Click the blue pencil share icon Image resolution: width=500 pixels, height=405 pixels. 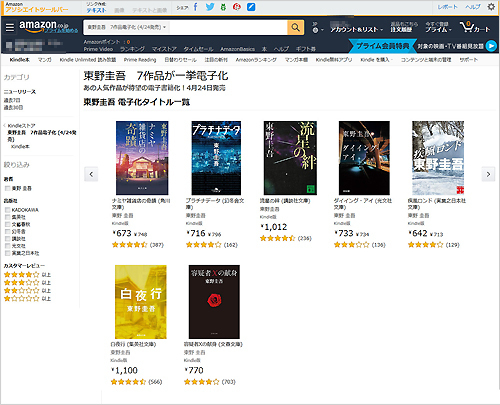(251, 7)
